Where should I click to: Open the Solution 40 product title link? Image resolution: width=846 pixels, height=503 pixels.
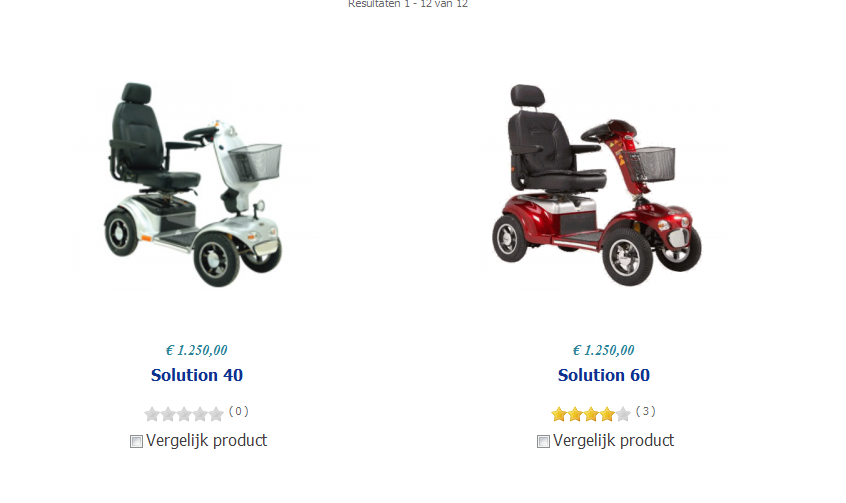[x=197, y=375]
